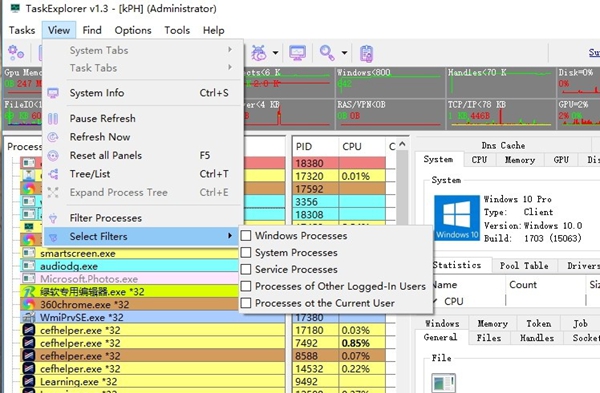Click the Pause Refresh icon

tap(53, 119)
